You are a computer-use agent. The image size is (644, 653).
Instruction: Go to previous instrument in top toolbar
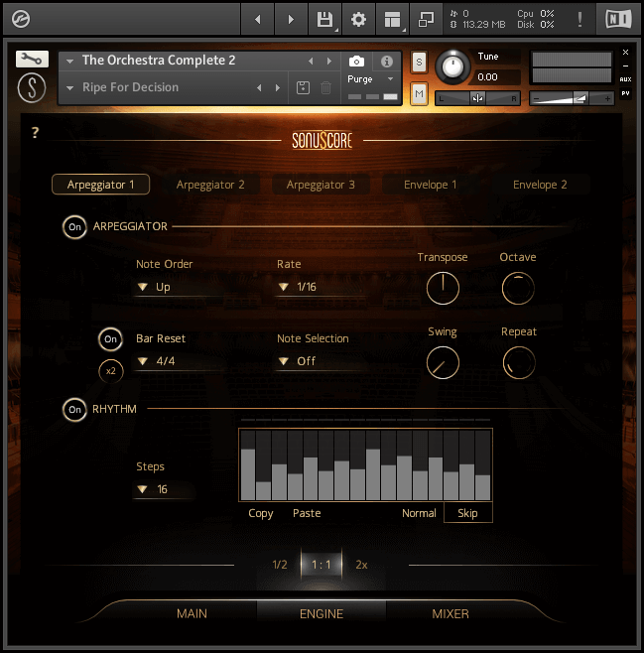[258, 19]
